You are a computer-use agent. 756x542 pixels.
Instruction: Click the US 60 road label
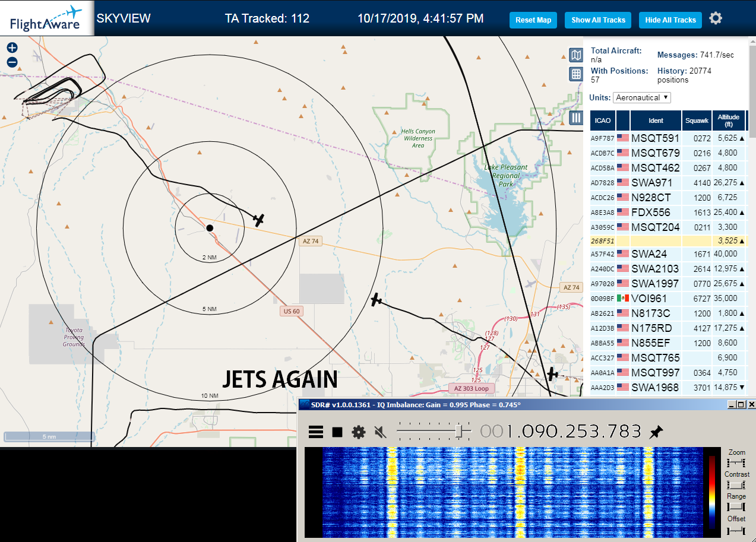click(290, 311)
